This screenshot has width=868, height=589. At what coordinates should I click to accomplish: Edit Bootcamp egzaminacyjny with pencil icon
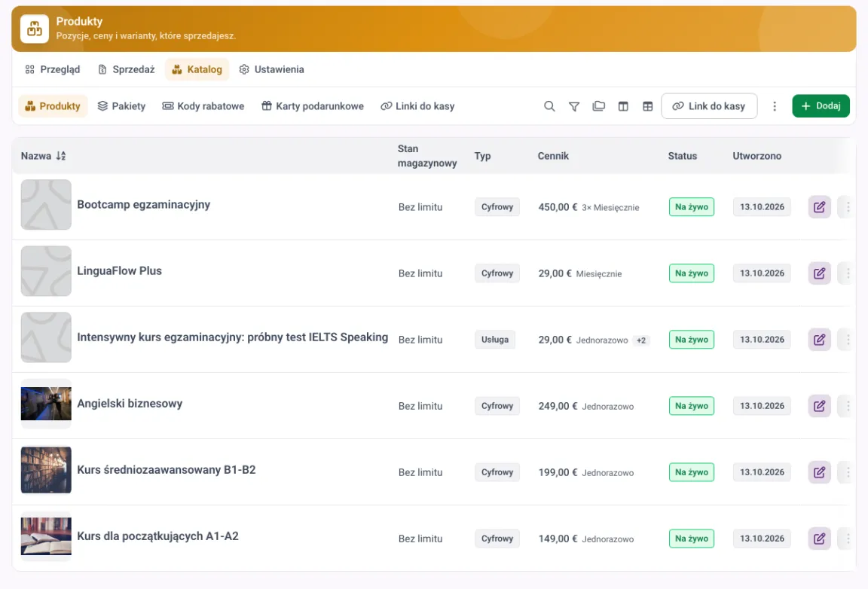(819, 207)
